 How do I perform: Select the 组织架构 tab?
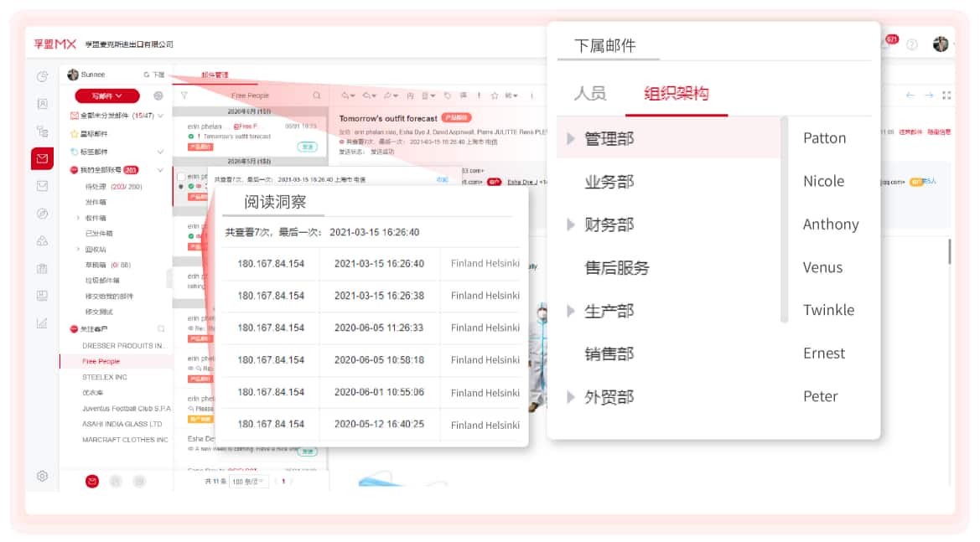coord(676,94)
